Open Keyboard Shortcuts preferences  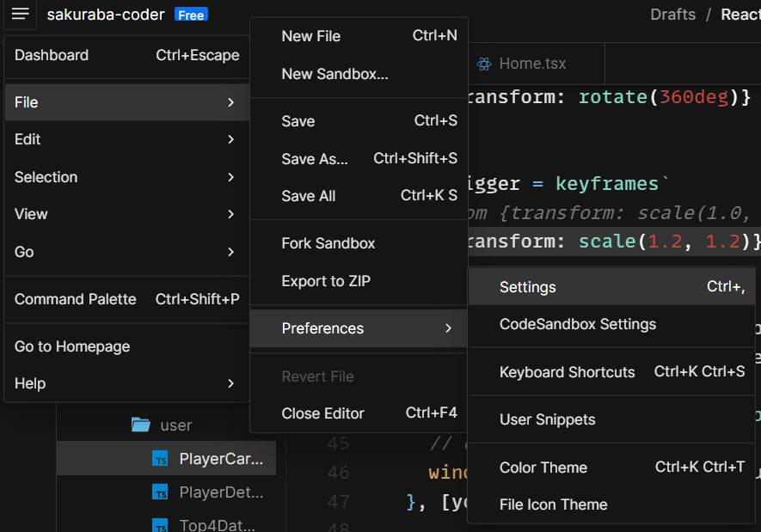611,371
